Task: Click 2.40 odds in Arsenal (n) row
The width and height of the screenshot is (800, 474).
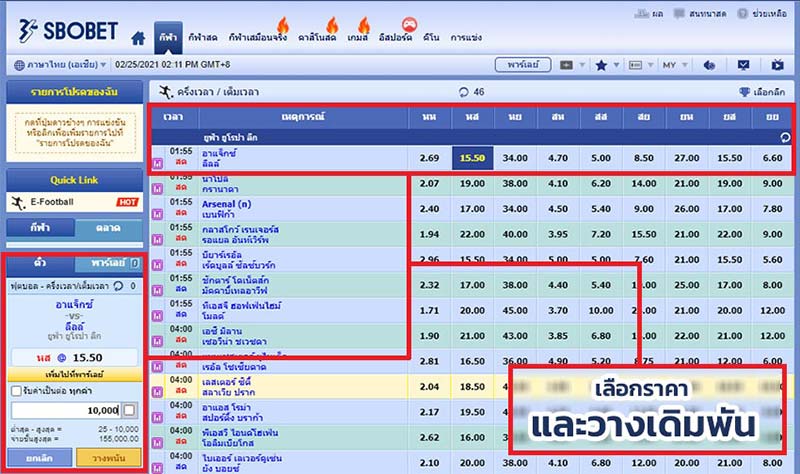Action: tap(430, 209)
